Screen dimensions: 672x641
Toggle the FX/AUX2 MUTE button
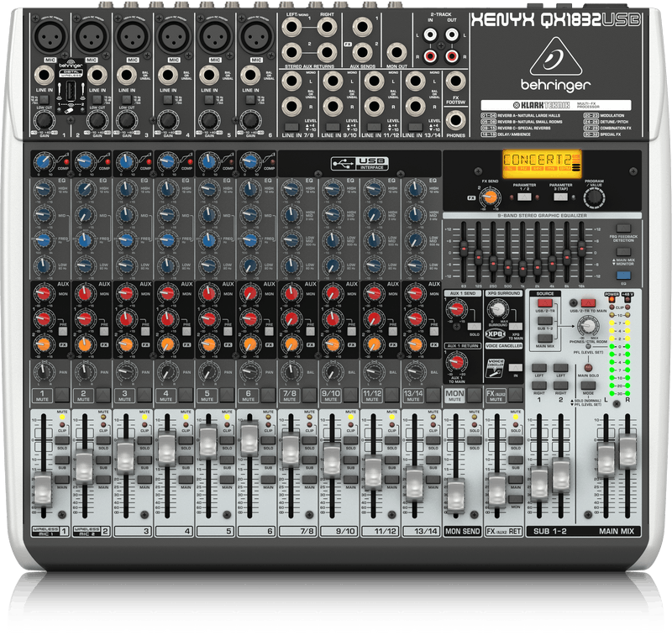coord(516,395)
